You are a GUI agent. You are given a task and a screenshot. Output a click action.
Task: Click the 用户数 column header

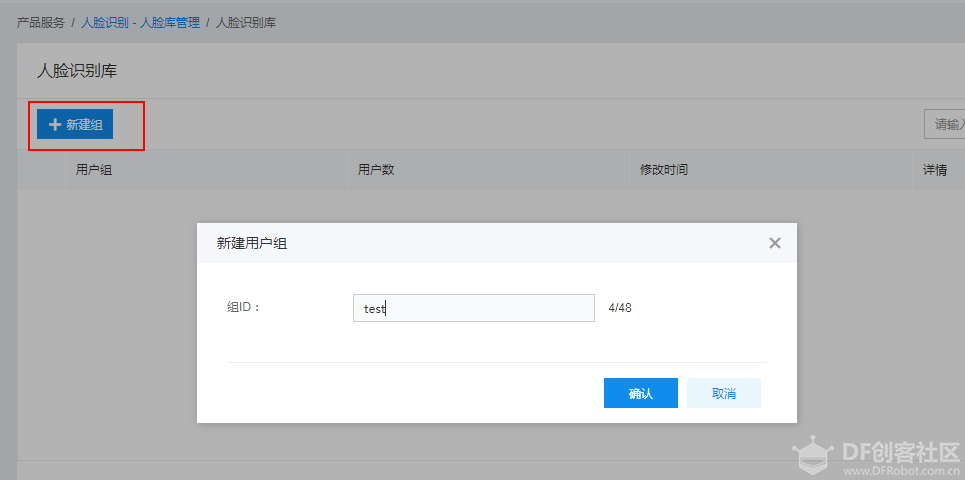coord(376,170)
